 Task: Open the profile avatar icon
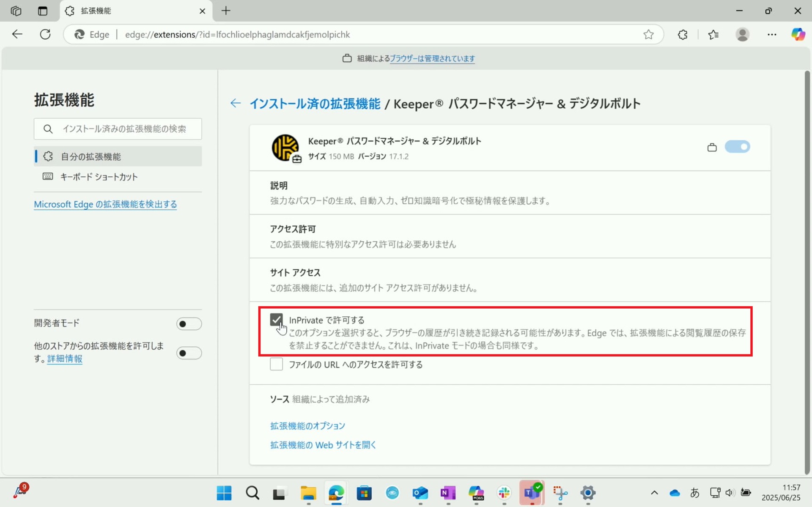point(742,34)
